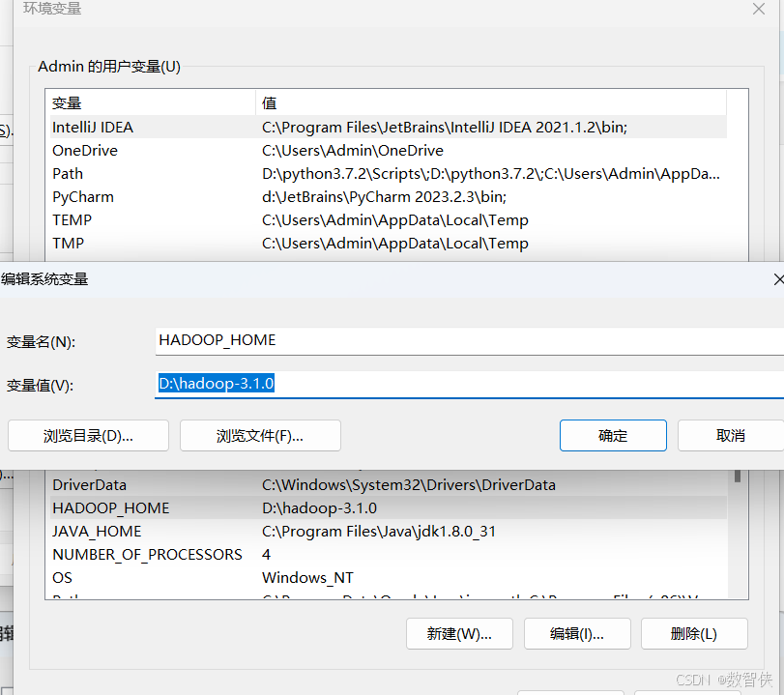This screenshot has height=695, width=784.
Task: Select the OneDrive user variable
Action: click(x=145, y=150)
